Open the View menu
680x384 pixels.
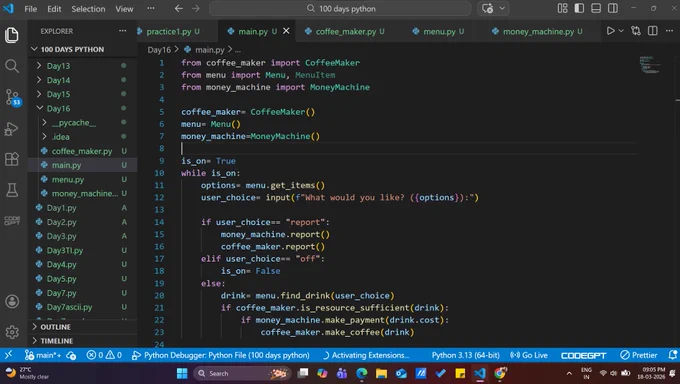click(124, 9)
